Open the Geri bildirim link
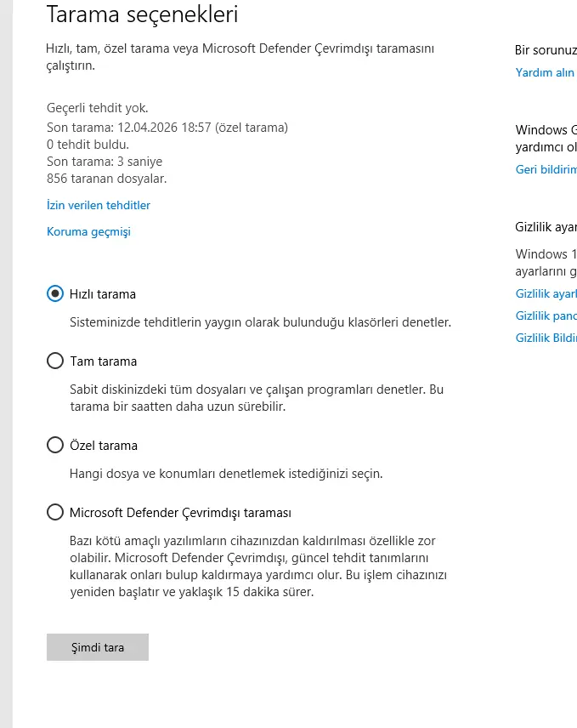 coord(546,169)
